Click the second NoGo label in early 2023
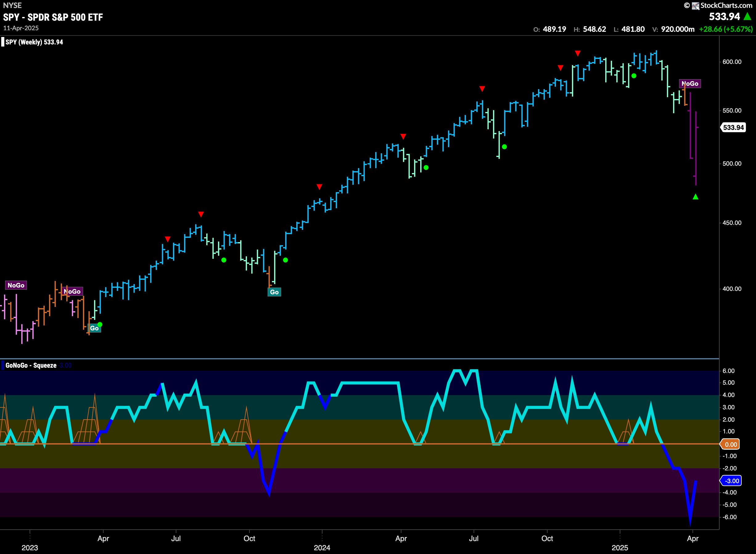Viewport: 756px width, 554px height. [x=72, y=291]
